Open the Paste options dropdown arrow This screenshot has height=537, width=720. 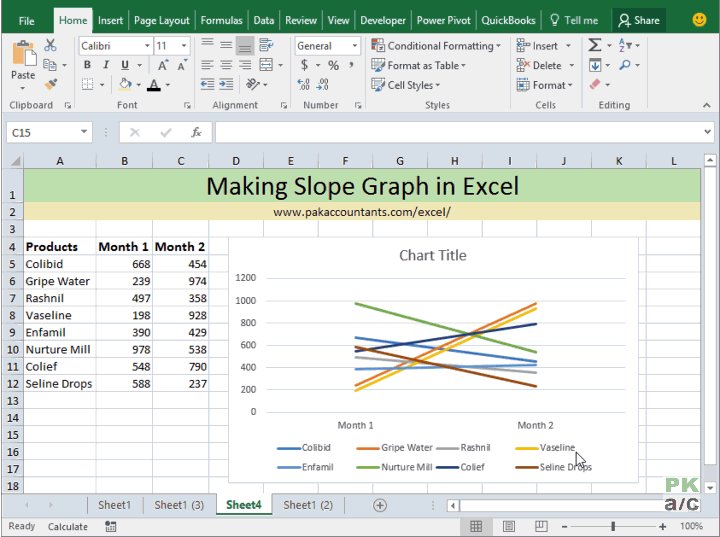tap(23, 88)
